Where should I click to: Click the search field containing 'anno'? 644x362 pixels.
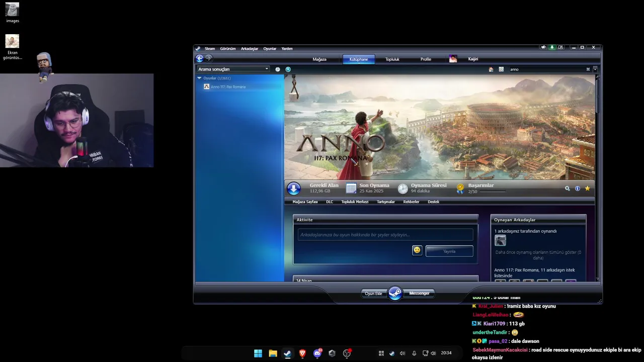coord(546,69)
